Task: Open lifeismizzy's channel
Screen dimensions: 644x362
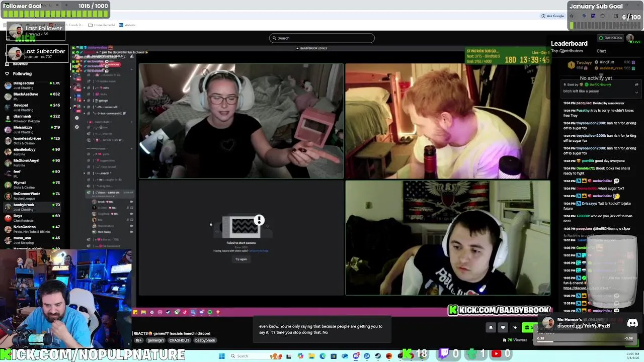Action: coord(33,130)
